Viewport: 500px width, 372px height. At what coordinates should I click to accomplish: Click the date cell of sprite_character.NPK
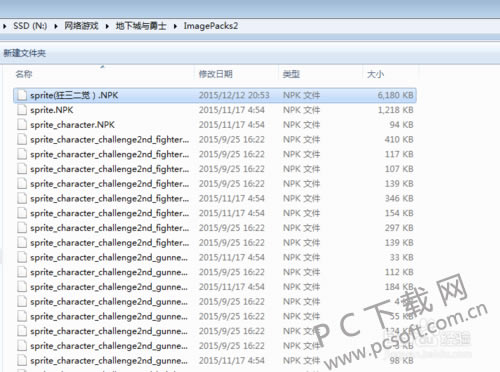pos(232,125)
